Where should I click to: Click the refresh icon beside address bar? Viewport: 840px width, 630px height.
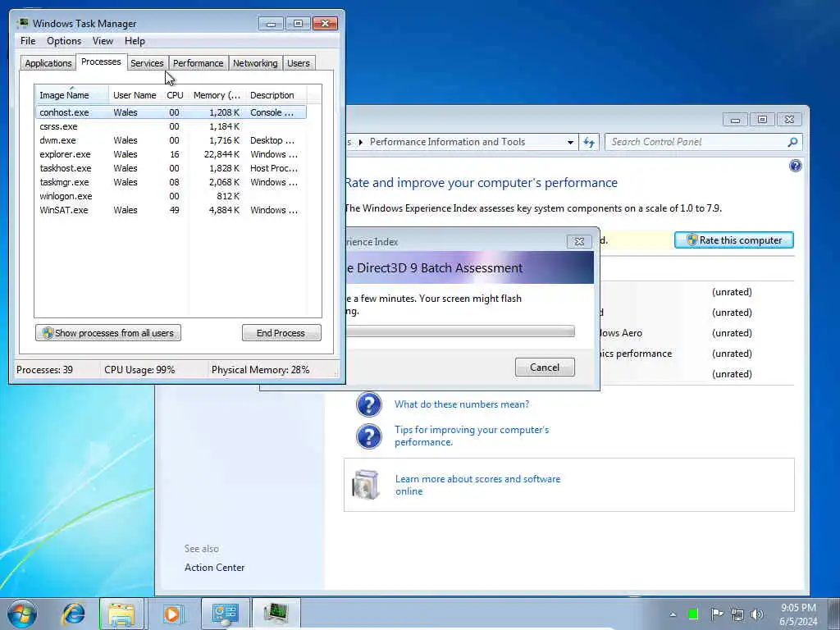[x=589, y=142]
